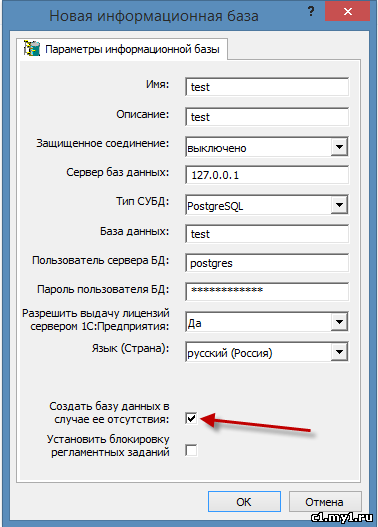The width and height of the screenshot is (378, 527).
Task: Expand the Тип СУБД PostgreSQL dropdown
Action: click(339, 205)
